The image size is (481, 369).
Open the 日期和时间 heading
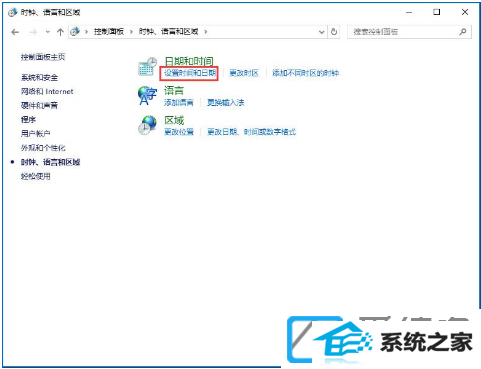(189, 61)
